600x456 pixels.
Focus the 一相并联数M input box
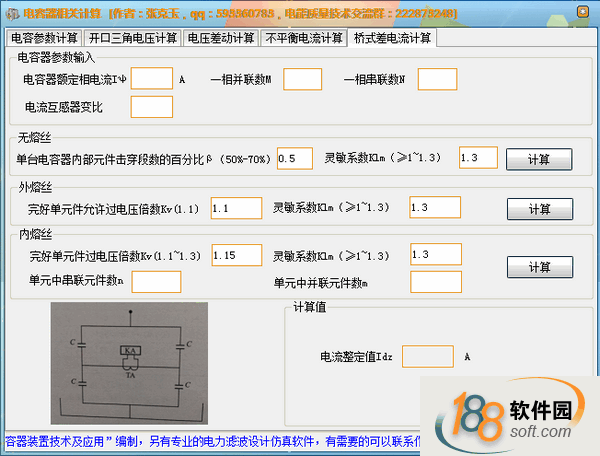pos(302,79)
